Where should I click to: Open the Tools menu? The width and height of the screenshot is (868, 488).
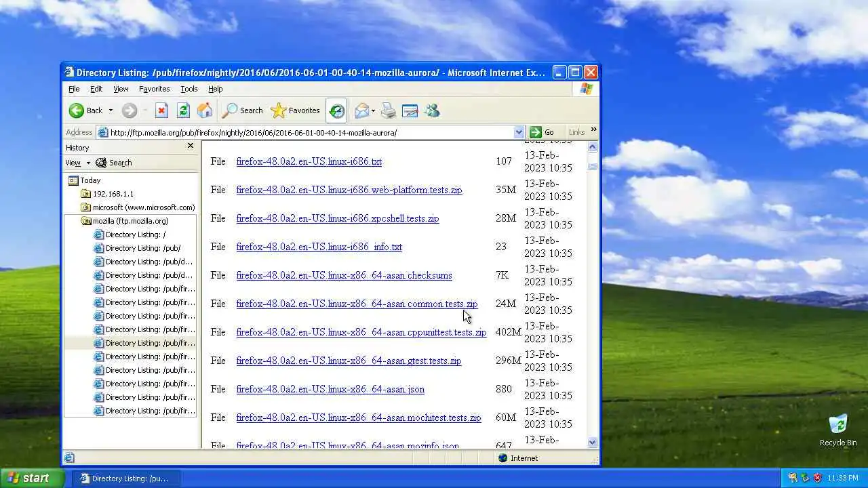click(189, 89)
